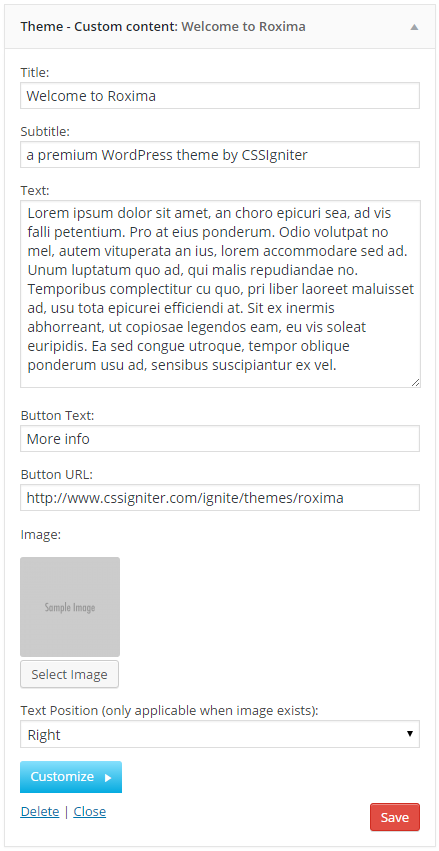439x851 pixels.
Task: Delete the widget via Delete link
Action: (40, 811)
